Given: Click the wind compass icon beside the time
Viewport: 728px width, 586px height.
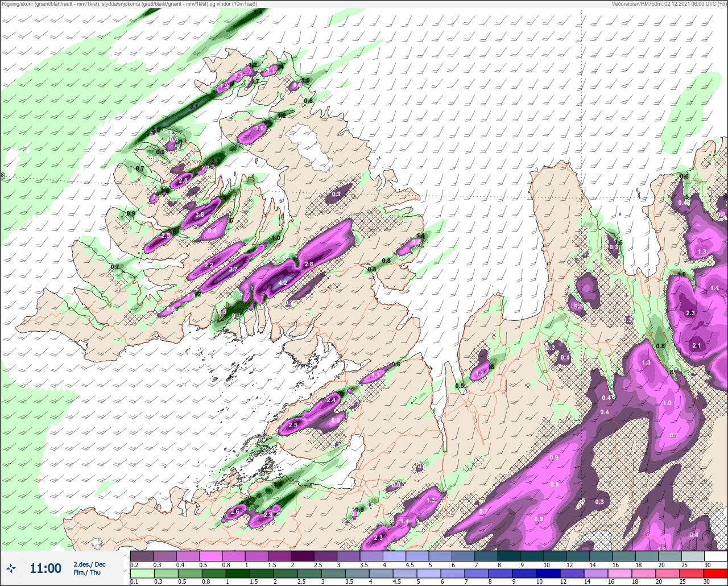Looking at the screenshot, I should pos(12,568).
